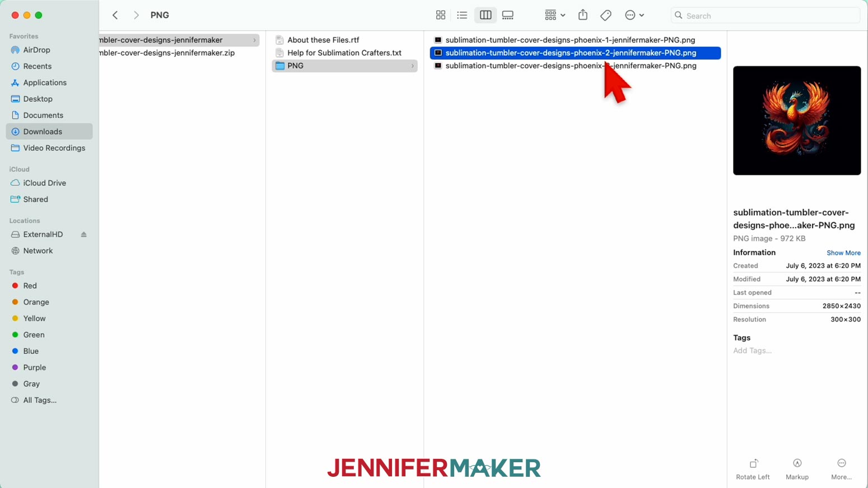Select Downloads in the sidebar
This screenshot has height=488, width=868.
pos(49,132)
